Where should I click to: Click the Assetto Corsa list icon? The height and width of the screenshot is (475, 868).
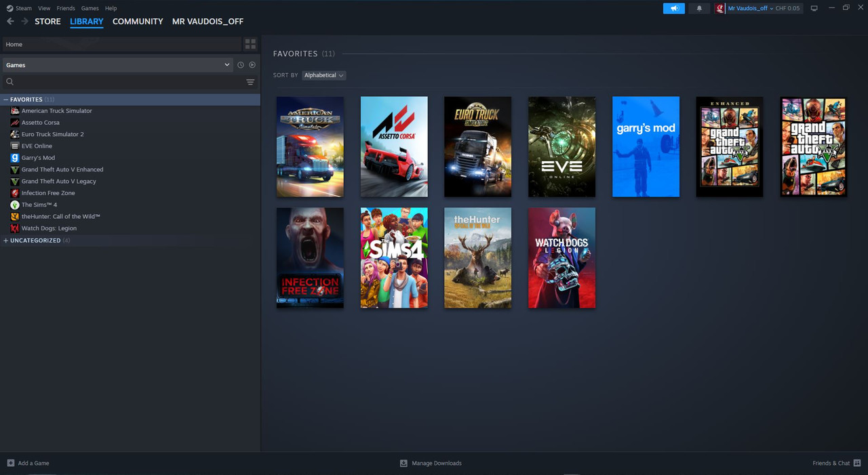pyautogui.click(x=15, y=123)
